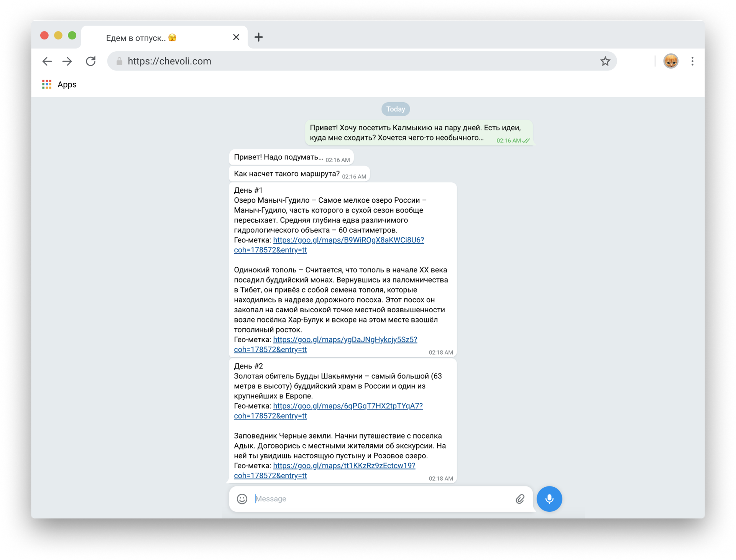Open the emoji picker in message box

point(242,499)
